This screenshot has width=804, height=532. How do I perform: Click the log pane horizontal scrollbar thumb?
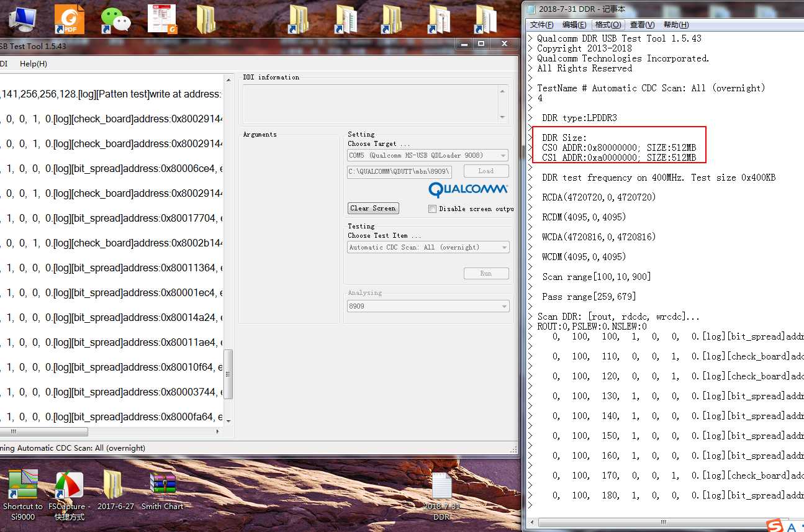[44, 431]
